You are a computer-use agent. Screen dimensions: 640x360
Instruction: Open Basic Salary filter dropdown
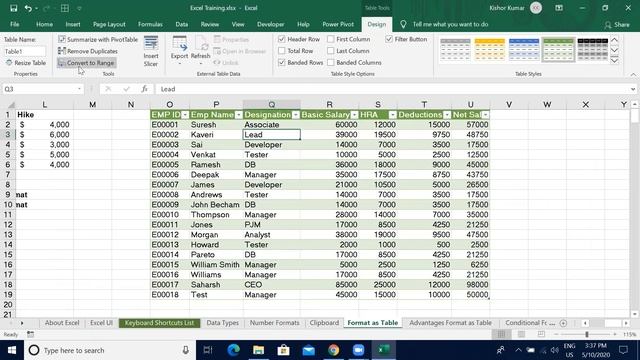pyautogui.click(x=354, y=115)
